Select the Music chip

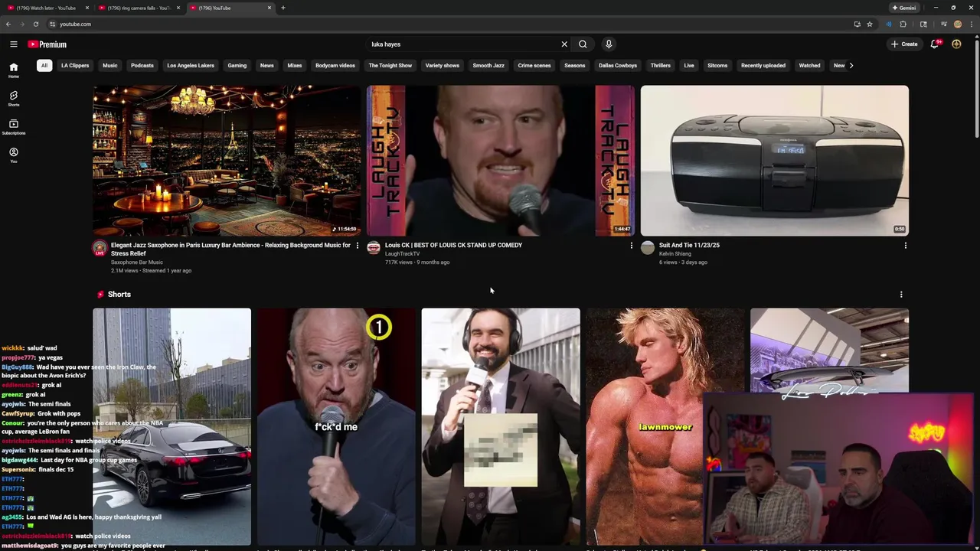click(x=110, y=65)
